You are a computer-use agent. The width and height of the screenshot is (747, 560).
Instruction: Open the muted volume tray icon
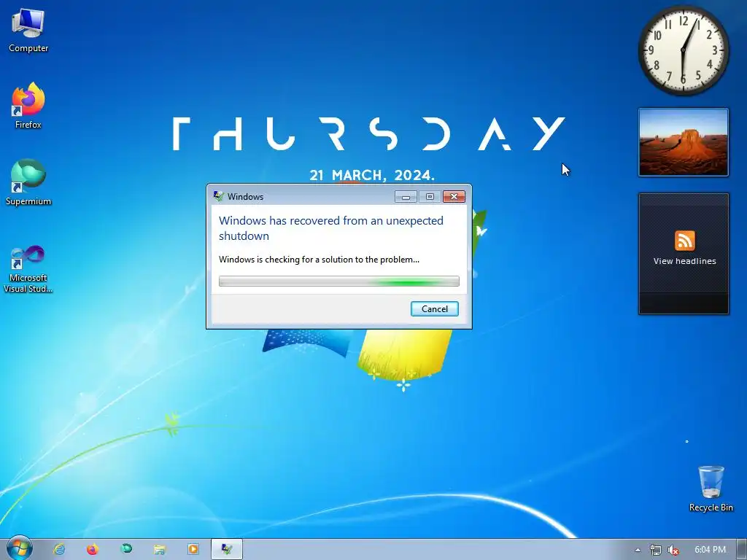coord(673,550)
